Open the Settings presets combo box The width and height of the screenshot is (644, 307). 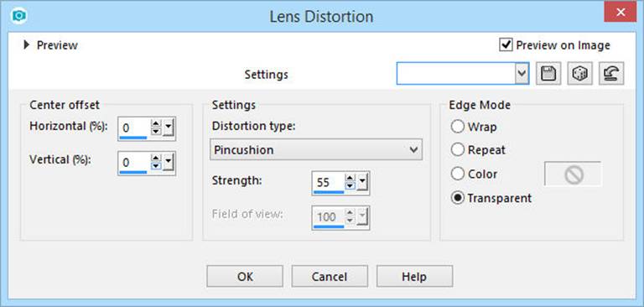click(463, 74)
